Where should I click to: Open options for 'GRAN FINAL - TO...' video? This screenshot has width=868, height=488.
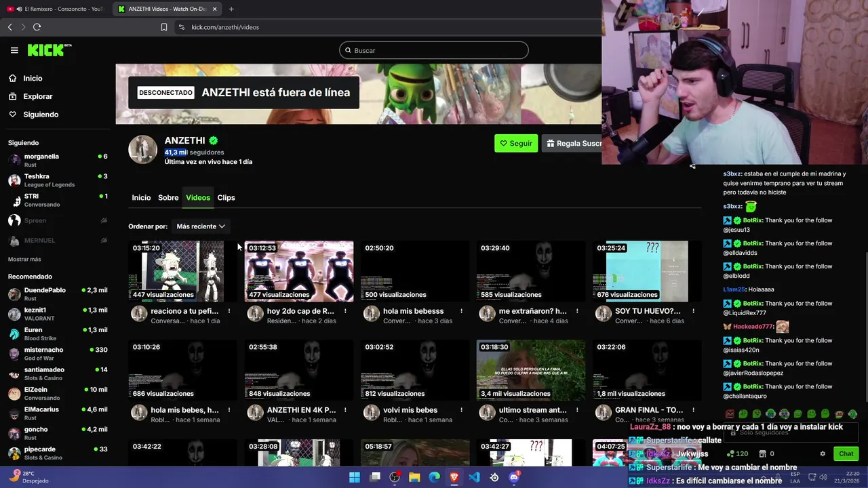(x=693, y=410)
